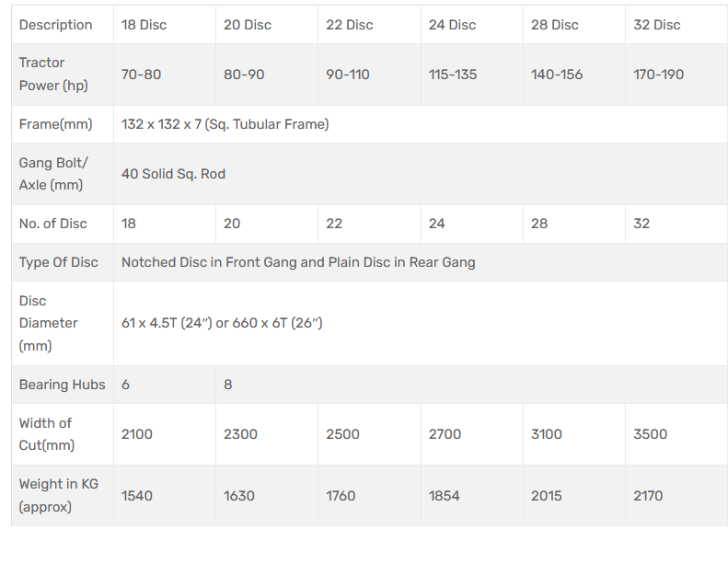The width and height of the screenshot is (728, 587).
Task: Click the 70-80 tractor power value
Action: tap(141, 75)
